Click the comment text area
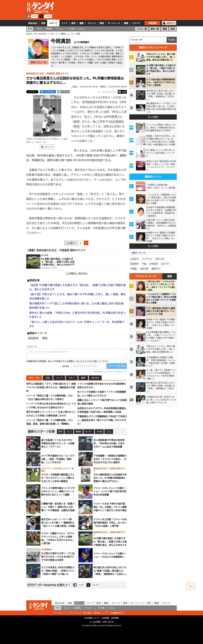203x644 pixels. click(x=77, y=354)
